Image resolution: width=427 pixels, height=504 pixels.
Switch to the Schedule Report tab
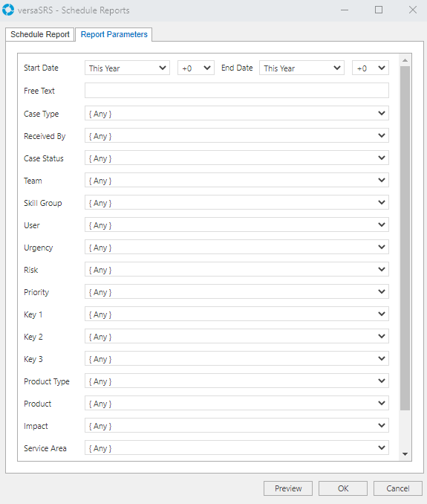(40, 34)
